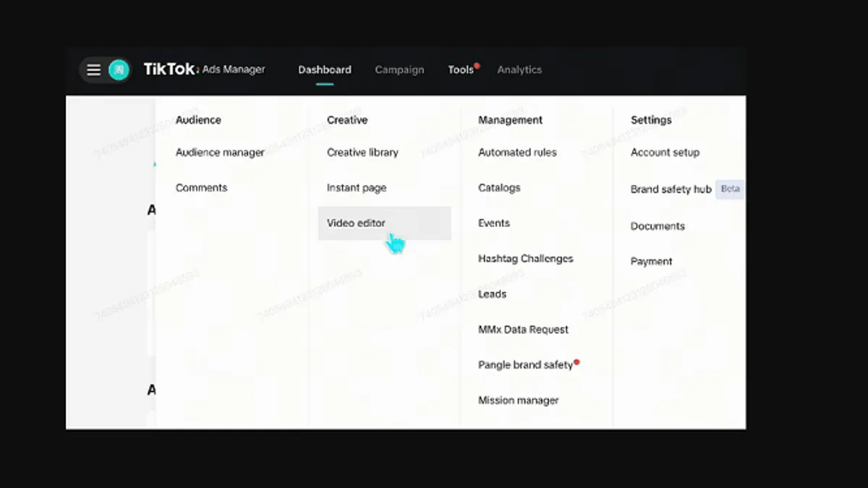This screenshot has height=488, width=868.
Task: Click the Management column heading
Action: [510, 120]
